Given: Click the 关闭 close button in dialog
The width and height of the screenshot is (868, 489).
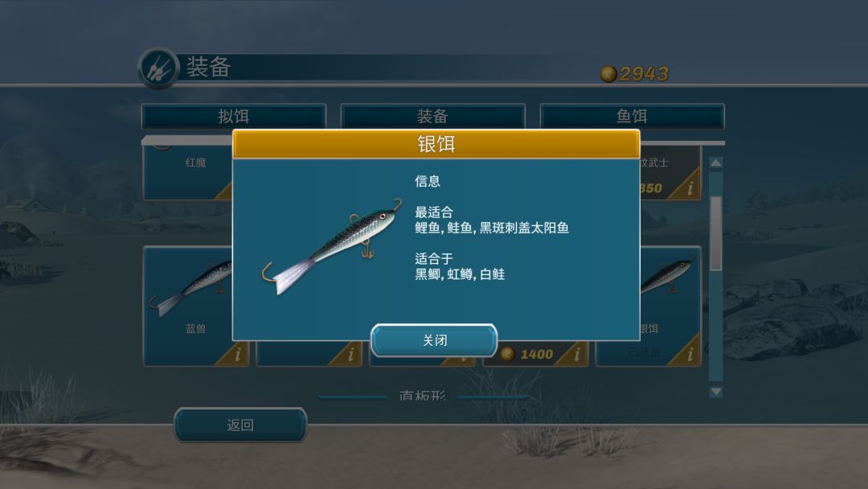Looking at the screenshot, I should tap(434, 340).
